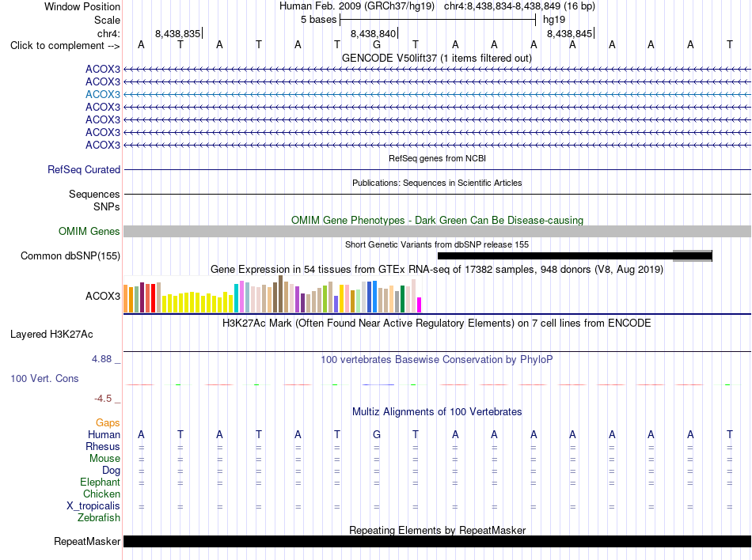Viewport: 752px width, 560px height.
Task: Click the ACOX3 label beside GTEx chart
Action: pos(103,296)
